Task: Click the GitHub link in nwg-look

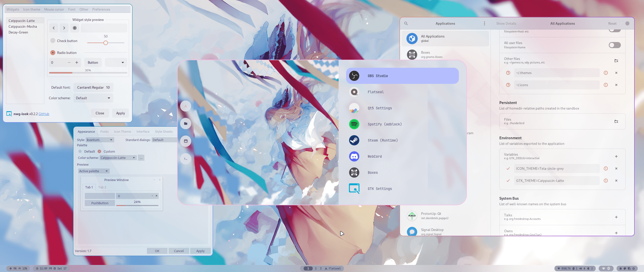Action: point(44,114)
